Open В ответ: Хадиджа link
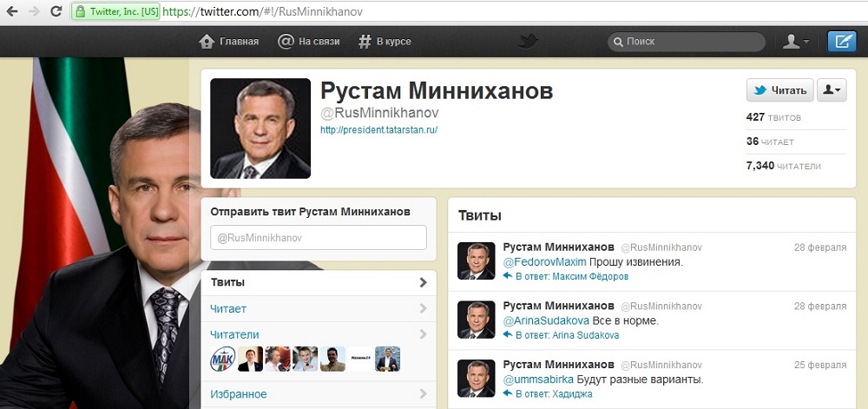This screenshot has height=409, width=868. coord(554,394)
